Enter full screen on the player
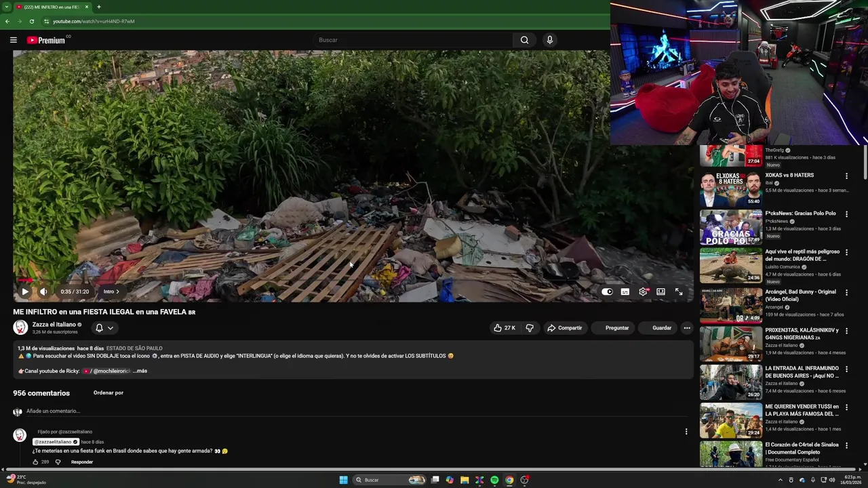 (x=679, y=291)
